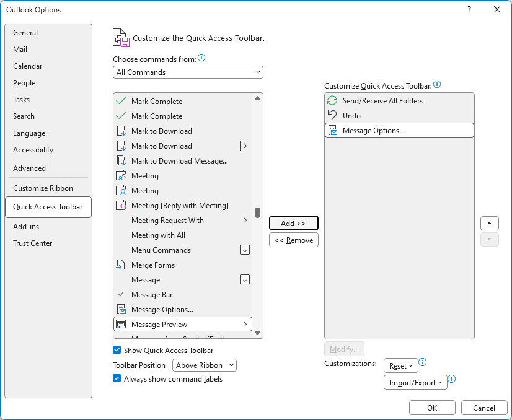The width and height of the screenshot is (512, 420).
Task: Click the << Remove button
Action: tap(294, 240)
